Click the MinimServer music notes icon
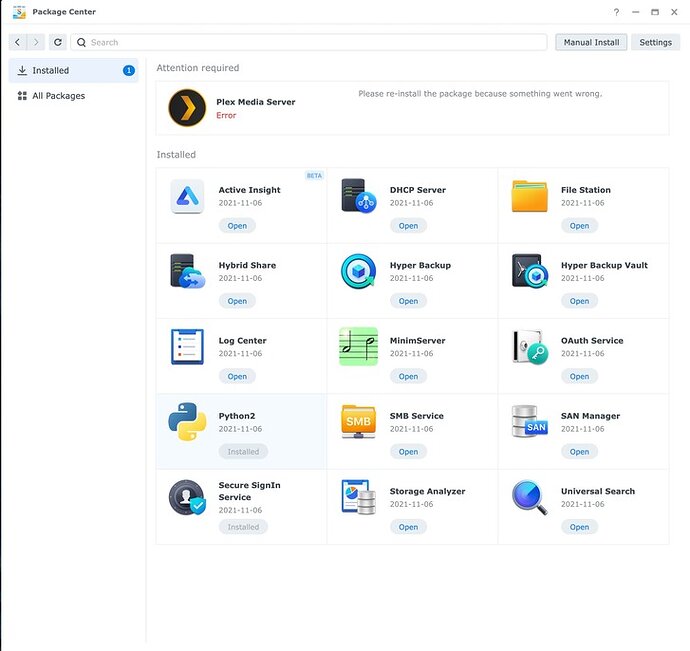Screen dimensions: 690x651 359,346
